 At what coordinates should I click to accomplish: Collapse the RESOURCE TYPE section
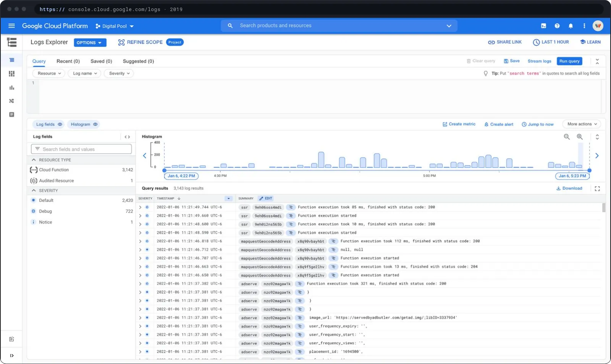34,160
